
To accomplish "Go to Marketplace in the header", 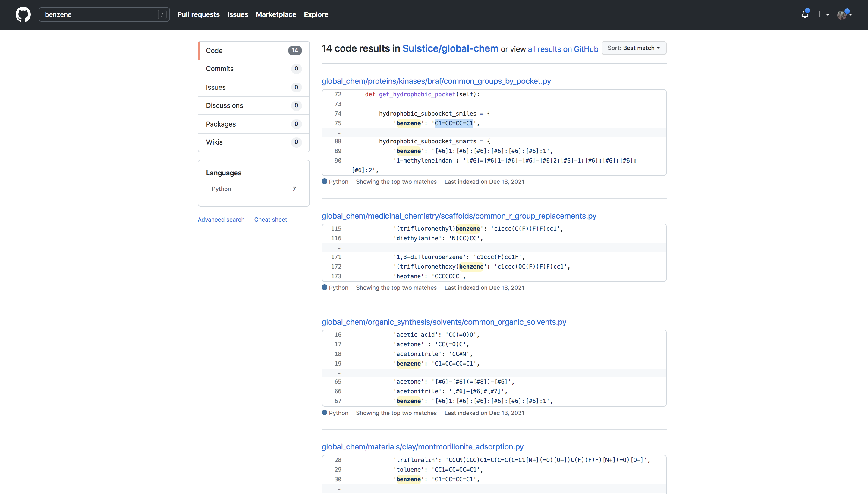I will (x=276, y=14).
